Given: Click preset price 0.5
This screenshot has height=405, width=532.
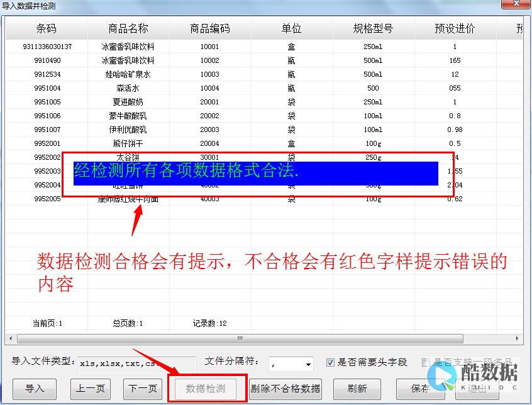Looking at the screenshot, I should 455,143.
